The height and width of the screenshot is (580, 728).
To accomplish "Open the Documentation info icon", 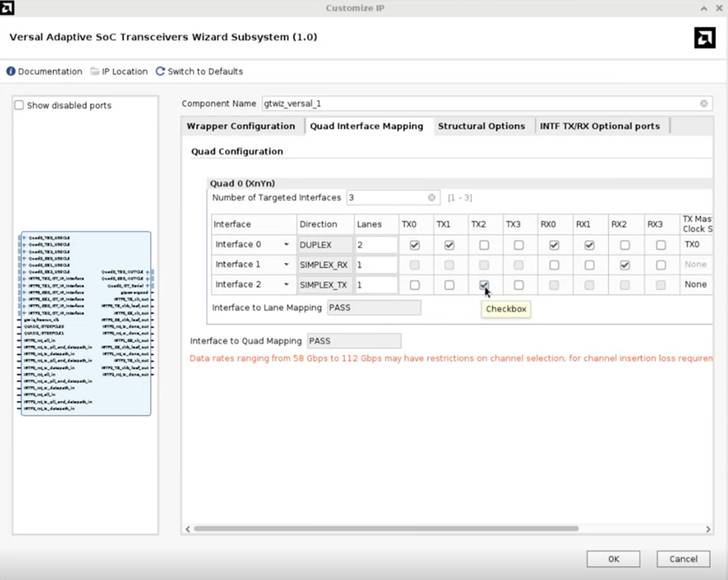I will tap(10, 71).
